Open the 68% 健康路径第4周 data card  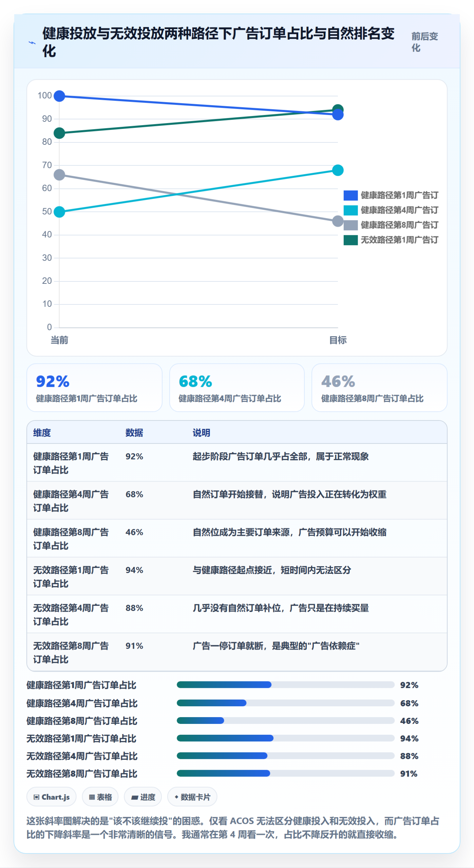tap(237, 388)
